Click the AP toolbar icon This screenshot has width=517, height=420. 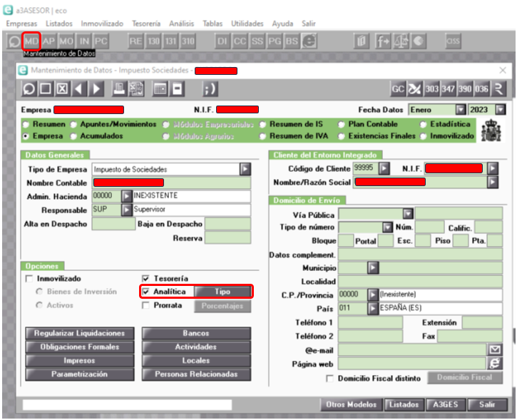click(x=48, y=41)
